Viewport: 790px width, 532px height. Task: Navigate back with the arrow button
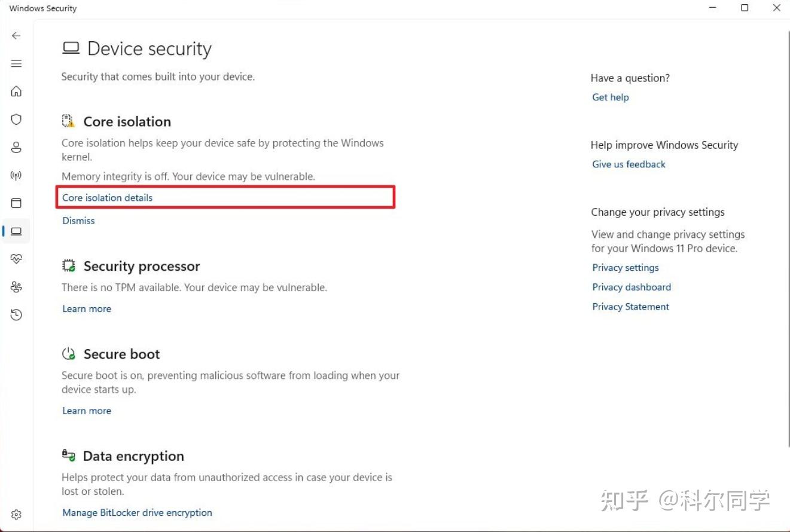[16, 35]
